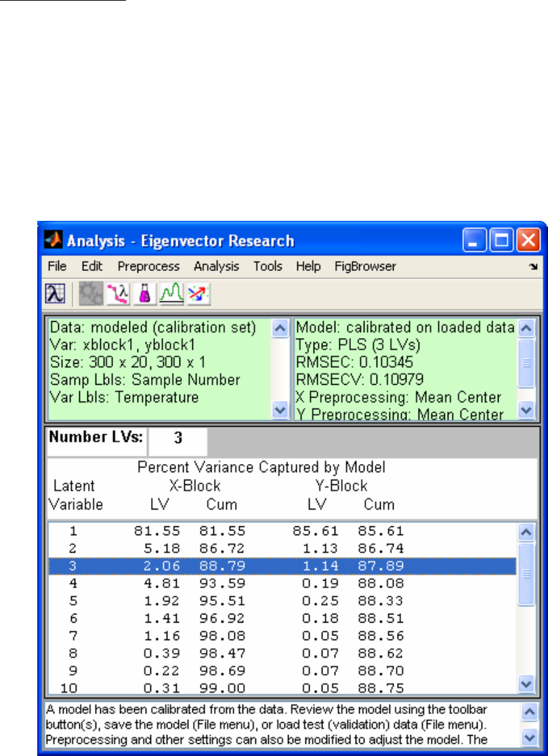Open the File menu
548x756 pixels.
57,266
